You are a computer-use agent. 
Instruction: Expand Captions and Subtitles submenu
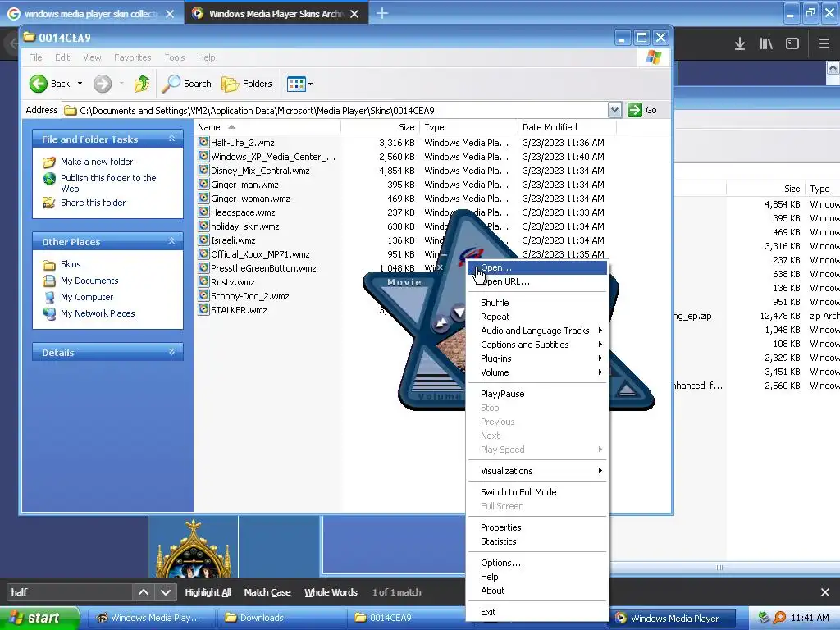[x=538, y=345]
